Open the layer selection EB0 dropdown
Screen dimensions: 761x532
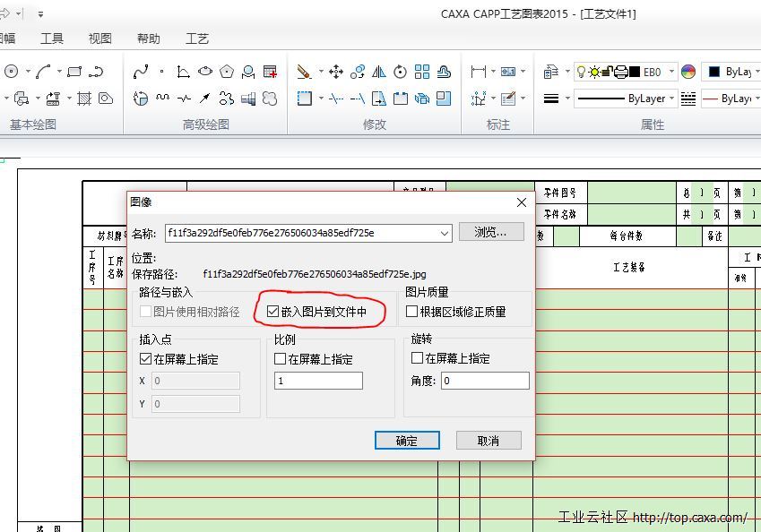coord(671,73)
